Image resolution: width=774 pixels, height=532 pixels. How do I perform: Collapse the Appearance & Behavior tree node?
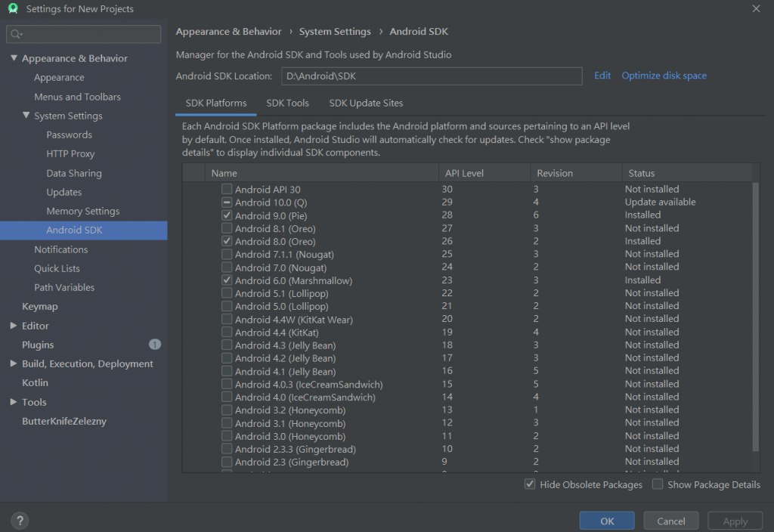pyautogui.click(x=14, y=58)
